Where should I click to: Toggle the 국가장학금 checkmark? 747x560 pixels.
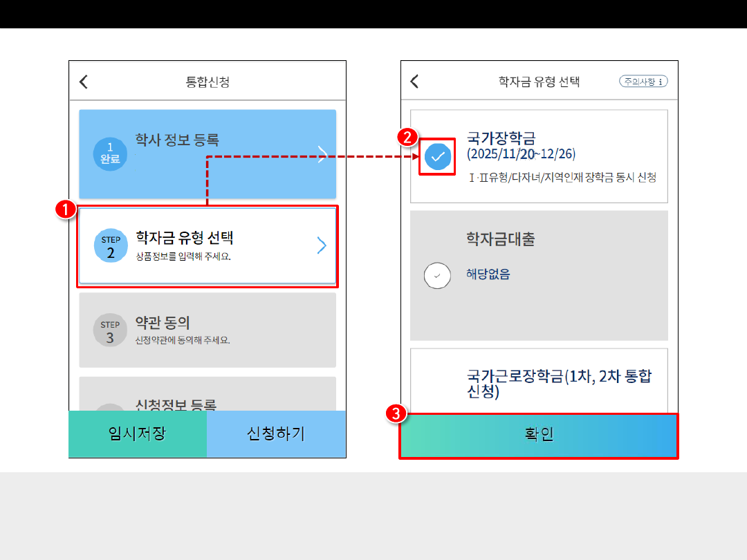pyautogui.click(x=437, y=156)
